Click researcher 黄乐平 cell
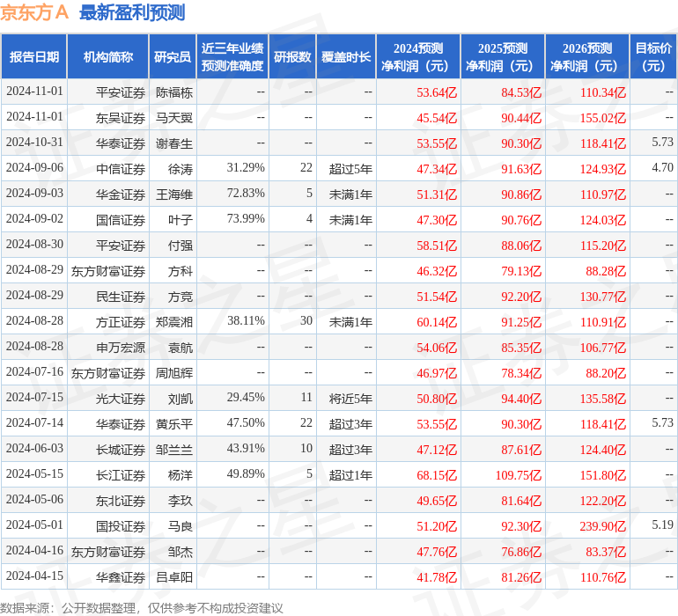Screen dimensions: 678x616 tap(173, 424)
